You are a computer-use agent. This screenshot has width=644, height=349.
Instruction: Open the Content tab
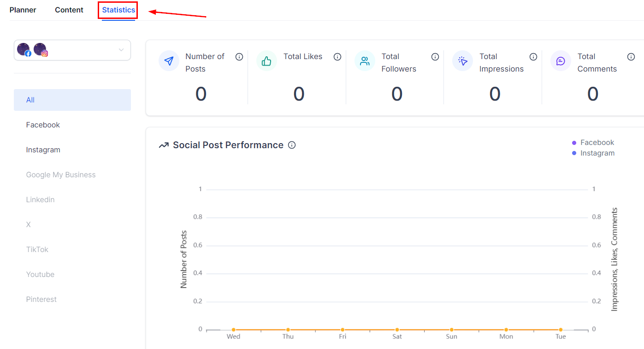69,10
